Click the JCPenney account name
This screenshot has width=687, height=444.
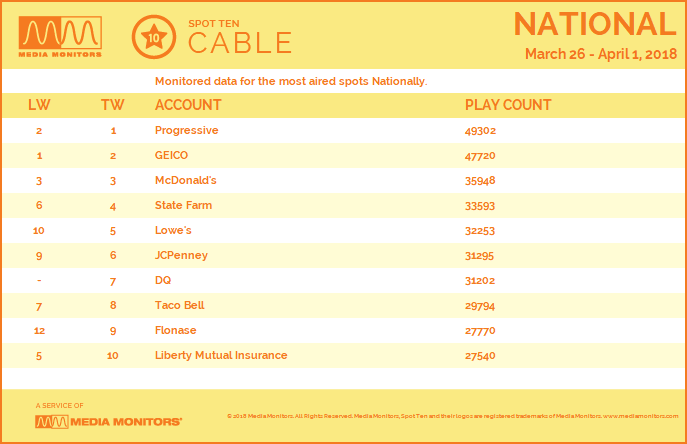(x=181, y=255)
